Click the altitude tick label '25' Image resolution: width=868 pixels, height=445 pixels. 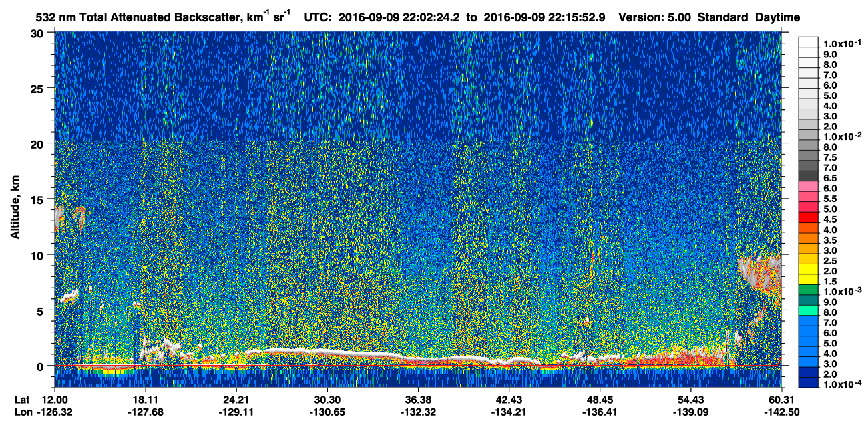[x=39, y=88]
